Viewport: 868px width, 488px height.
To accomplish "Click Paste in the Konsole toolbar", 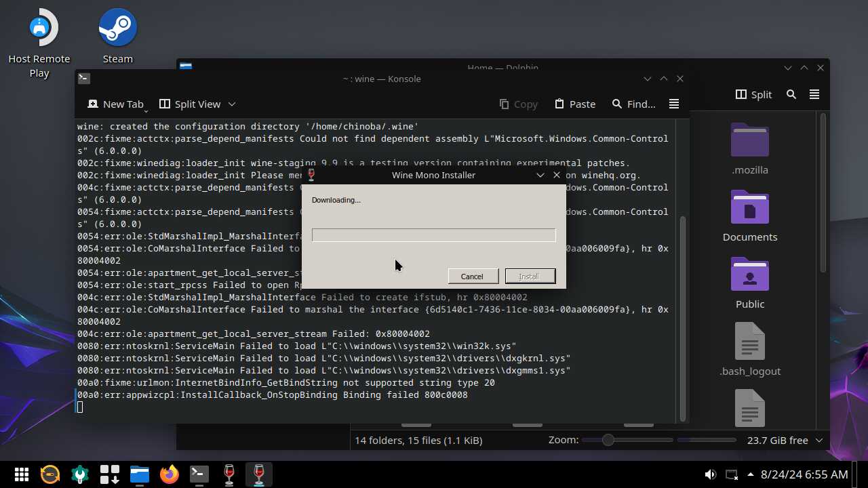I will click(x=574, y=104).
